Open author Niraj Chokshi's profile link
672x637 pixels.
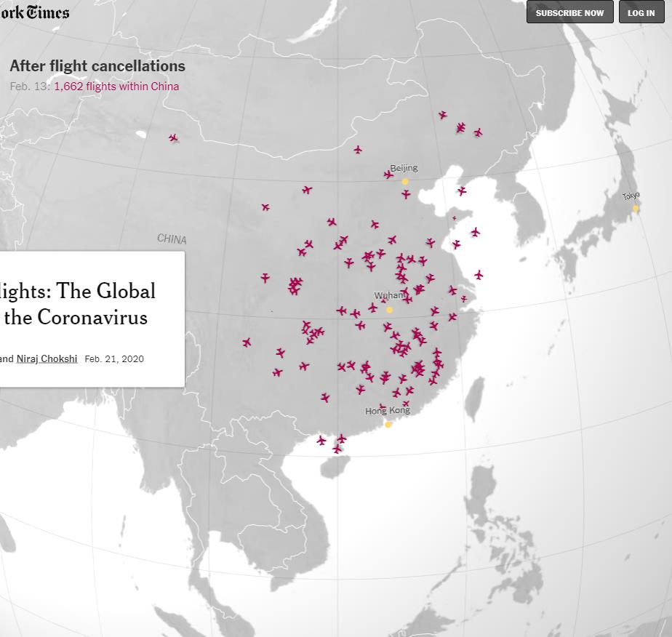pos(47,358)
